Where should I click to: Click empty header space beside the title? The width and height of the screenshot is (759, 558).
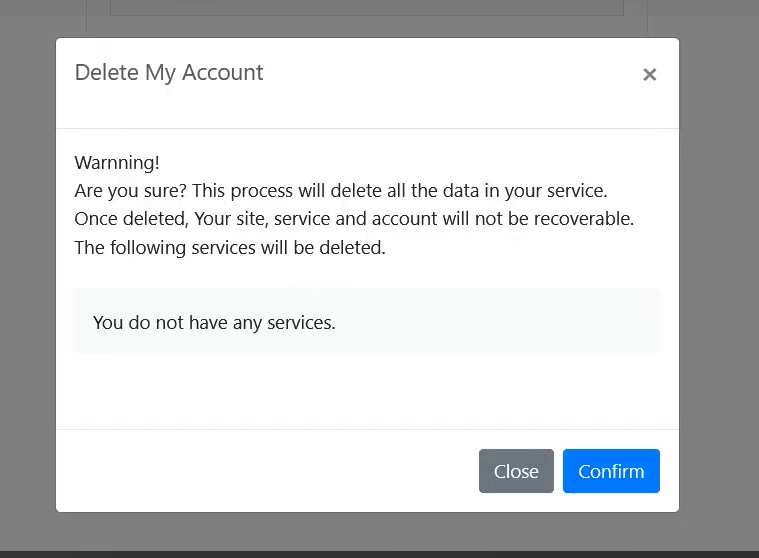point(450,74)
